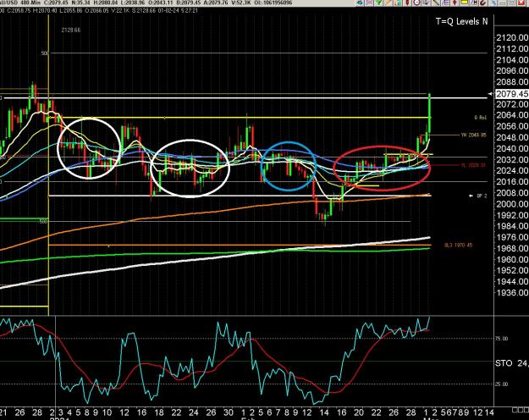The height and width of the screenshot is (420, 529).
Task: Click the STO indicator label
Action: click(504, 363)
